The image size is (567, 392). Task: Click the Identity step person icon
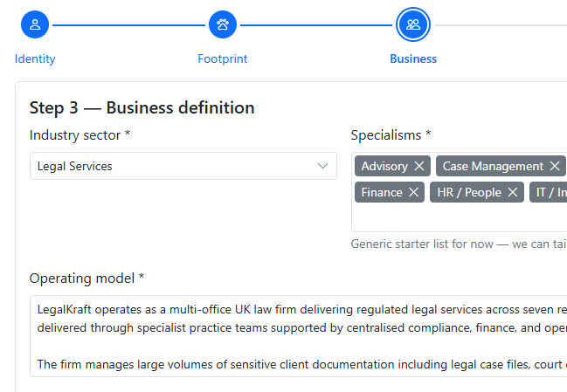click(35, 24)
